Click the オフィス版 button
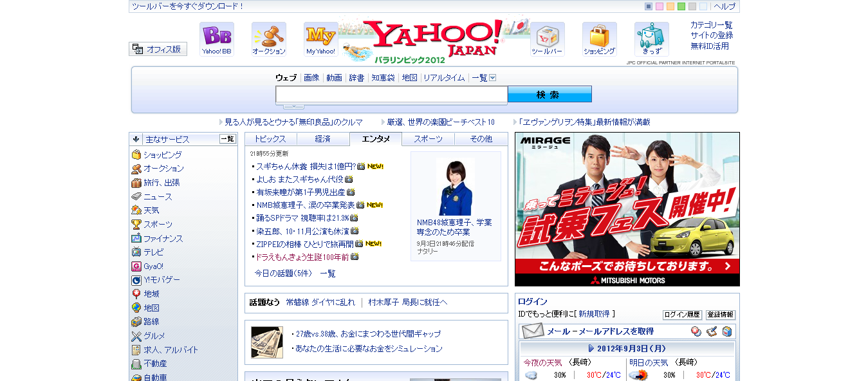This screenshot has width=868, height=381. [158, 49]
